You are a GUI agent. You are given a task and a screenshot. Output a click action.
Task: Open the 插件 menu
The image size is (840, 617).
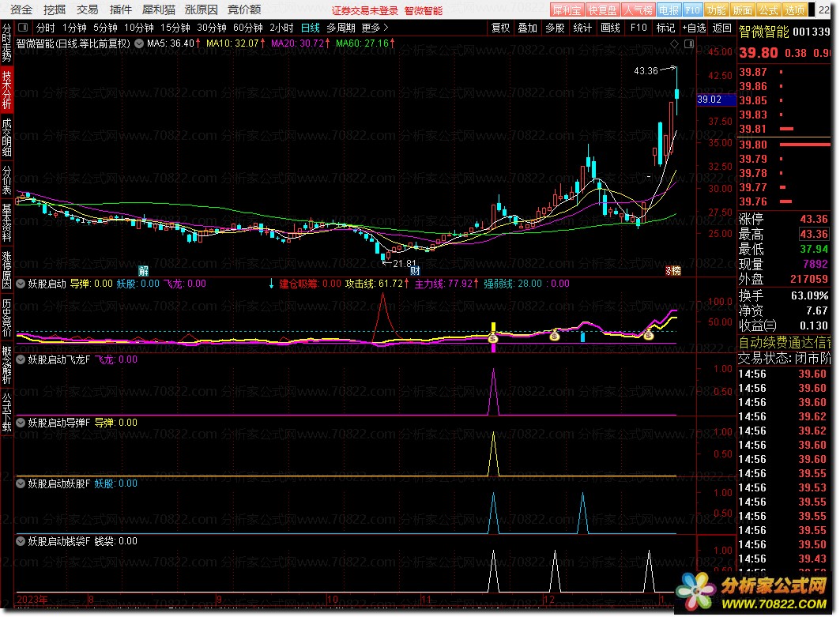point(121,10)
